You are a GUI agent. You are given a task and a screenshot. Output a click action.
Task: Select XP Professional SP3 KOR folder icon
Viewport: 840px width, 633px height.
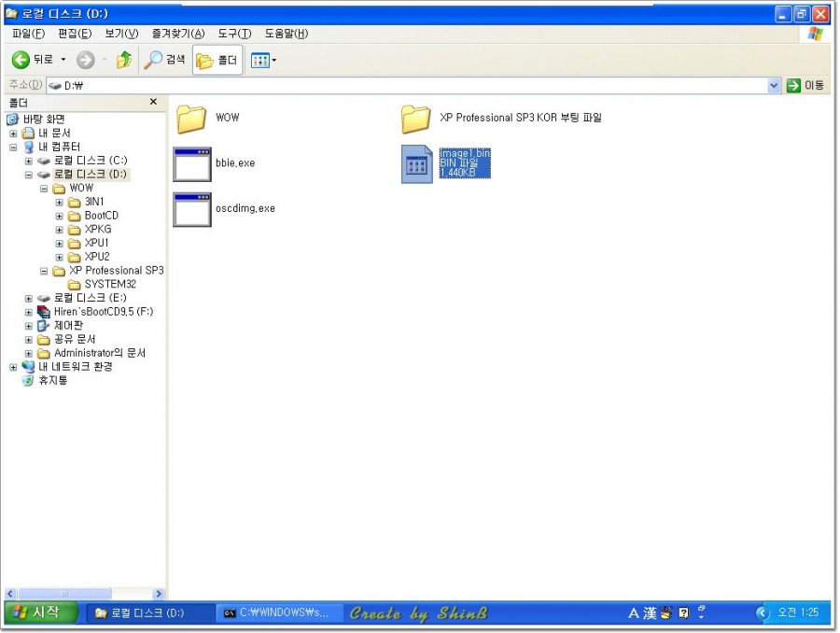click(415, 119)
